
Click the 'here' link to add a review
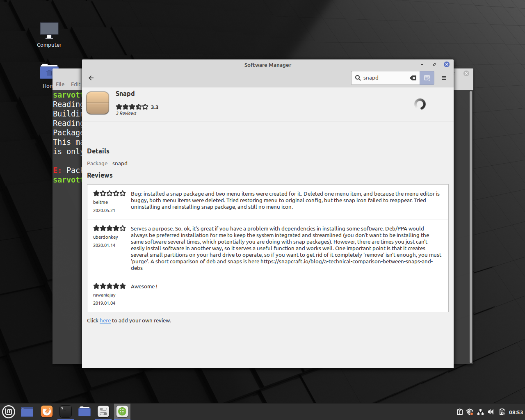(x=105, y=320)
